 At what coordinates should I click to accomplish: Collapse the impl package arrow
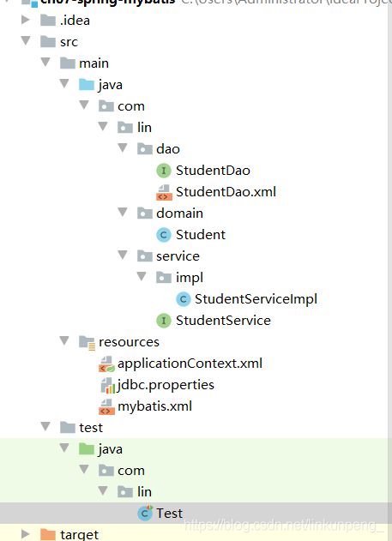point(142,276)
